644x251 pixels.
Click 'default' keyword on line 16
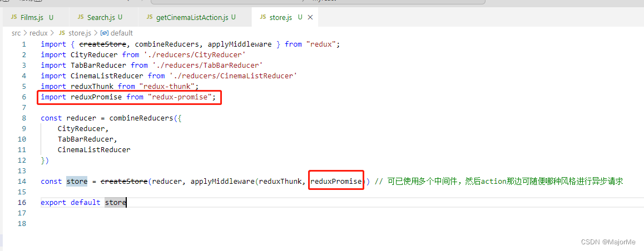86,203
